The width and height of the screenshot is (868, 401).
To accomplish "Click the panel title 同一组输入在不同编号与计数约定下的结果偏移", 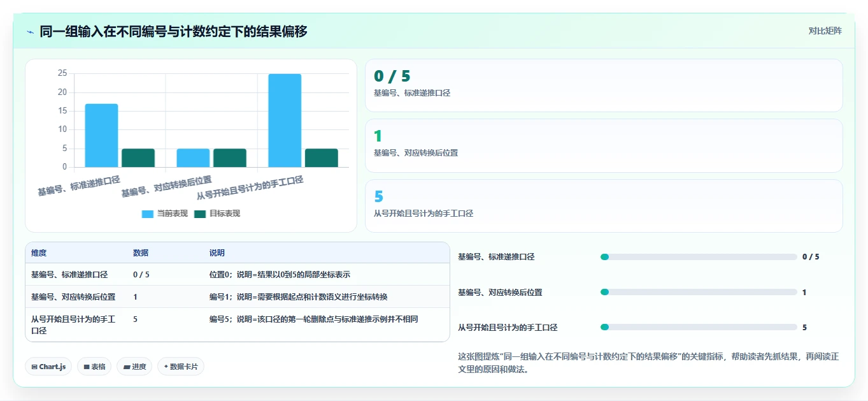I will coord(173,31).
